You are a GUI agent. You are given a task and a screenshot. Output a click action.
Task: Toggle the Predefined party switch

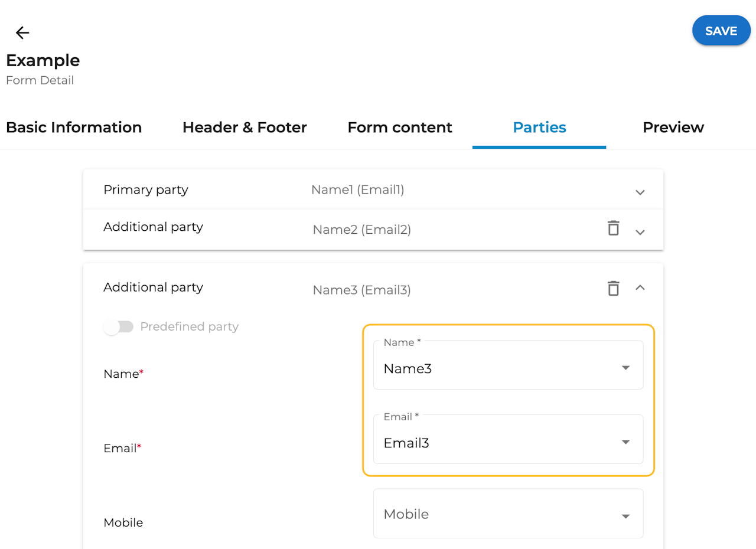coord(119,327)
